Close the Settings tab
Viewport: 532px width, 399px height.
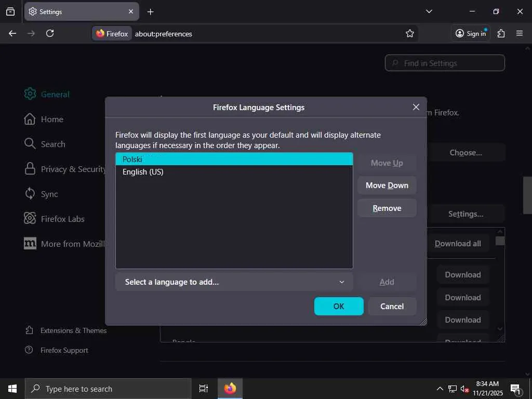[131, 11]
